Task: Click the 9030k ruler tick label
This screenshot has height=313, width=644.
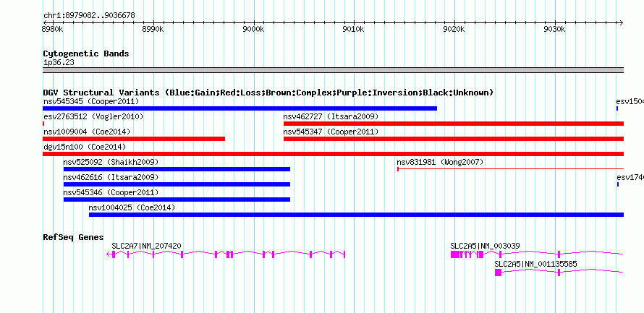Action: coord(555,30)
